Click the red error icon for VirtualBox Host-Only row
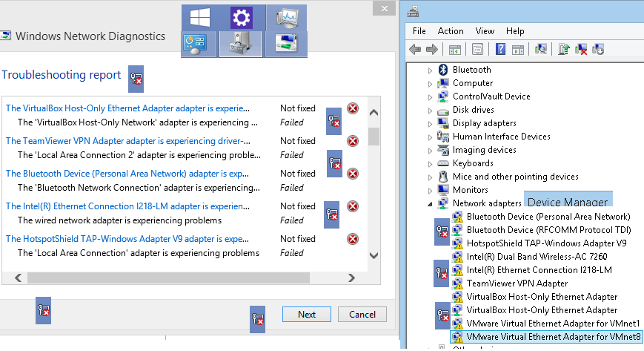This screenshot has height=351, width=644. (353, 108)
